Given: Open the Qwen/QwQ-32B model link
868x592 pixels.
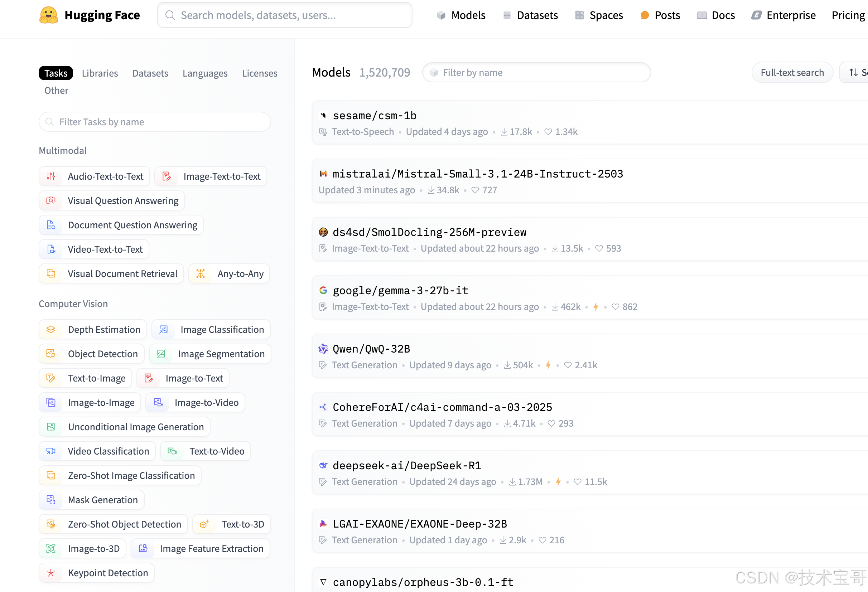Looking at the screenshot, I should point(371,349).
